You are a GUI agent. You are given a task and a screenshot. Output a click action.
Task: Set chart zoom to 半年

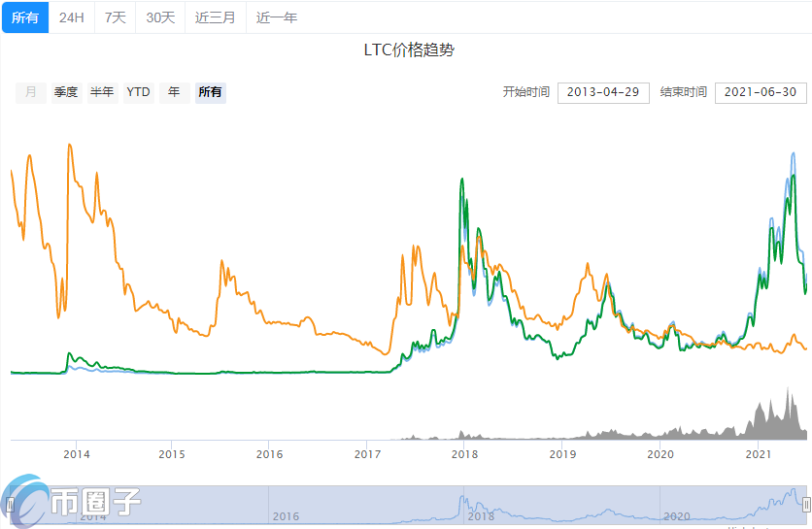[102, 92]
